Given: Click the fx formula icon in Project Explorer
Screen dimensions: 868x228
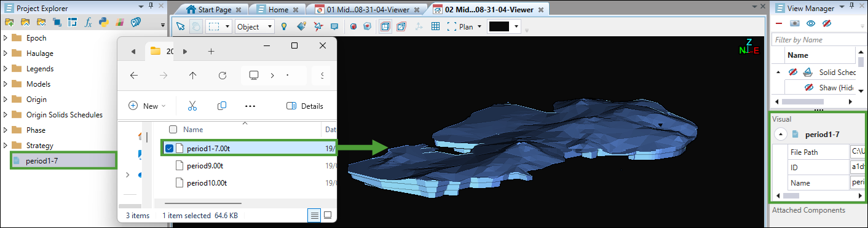Looking at the screenshot, I should 89,22.
